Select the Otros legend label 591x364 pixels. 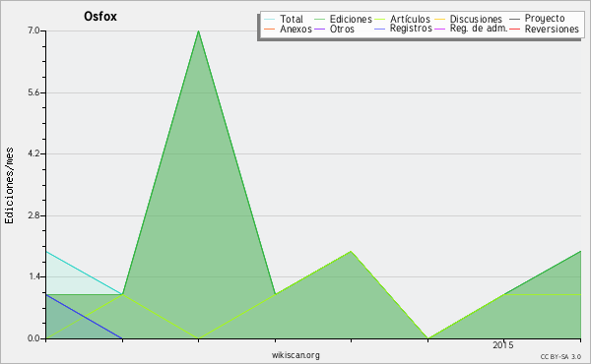pyautogui.click(x=342, y=29)
